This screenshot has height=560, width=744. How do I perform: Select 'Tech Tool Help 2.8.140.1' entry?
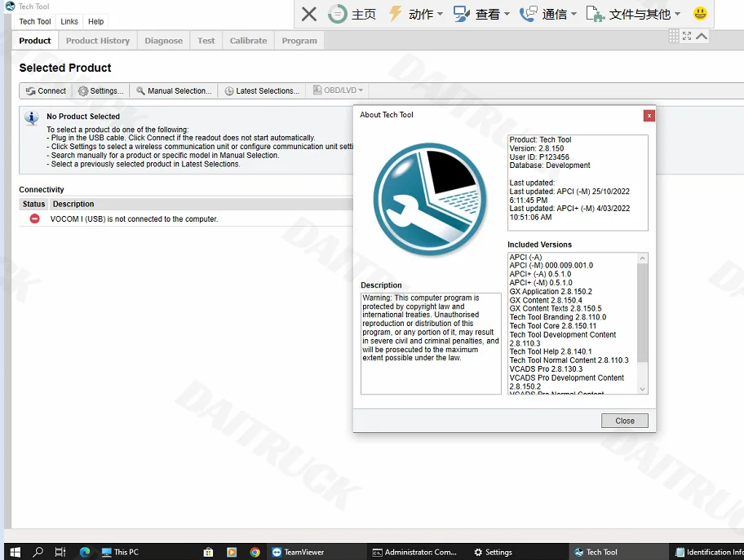tap(551, 351)
